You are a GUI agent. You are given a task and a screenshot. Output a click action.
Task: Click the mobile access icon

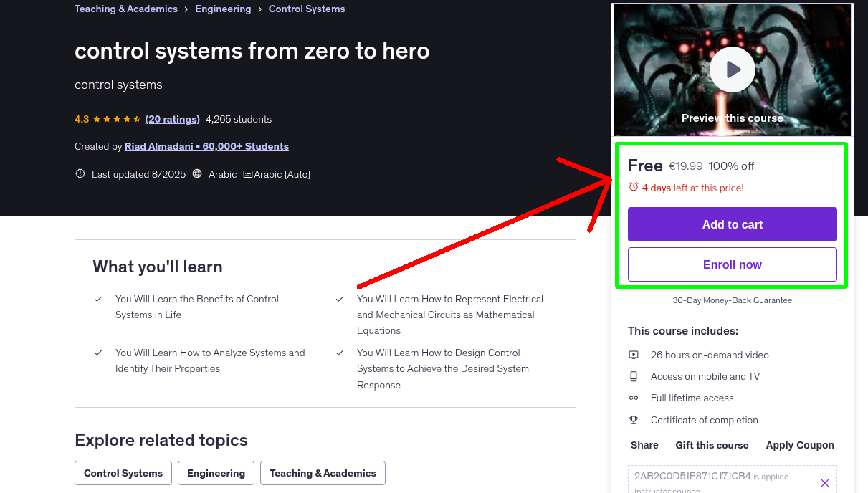634,376
